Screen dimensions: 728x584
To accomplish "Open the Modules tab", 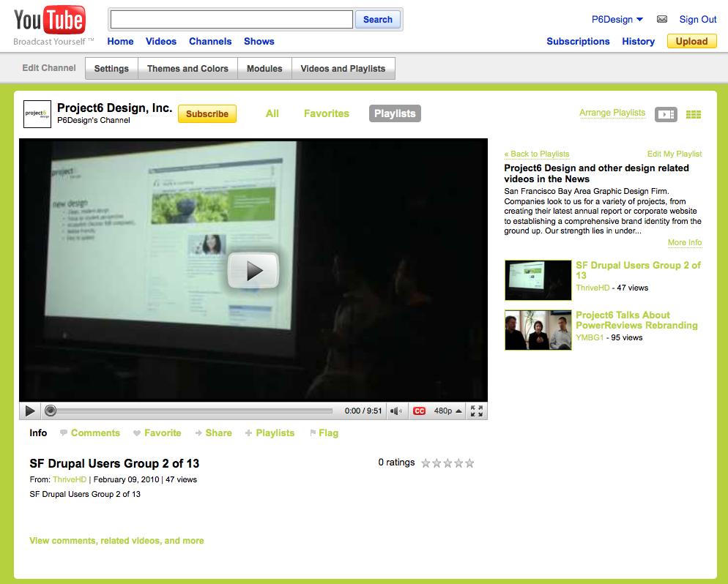I will pyautogui.click(x=264, y=69).
